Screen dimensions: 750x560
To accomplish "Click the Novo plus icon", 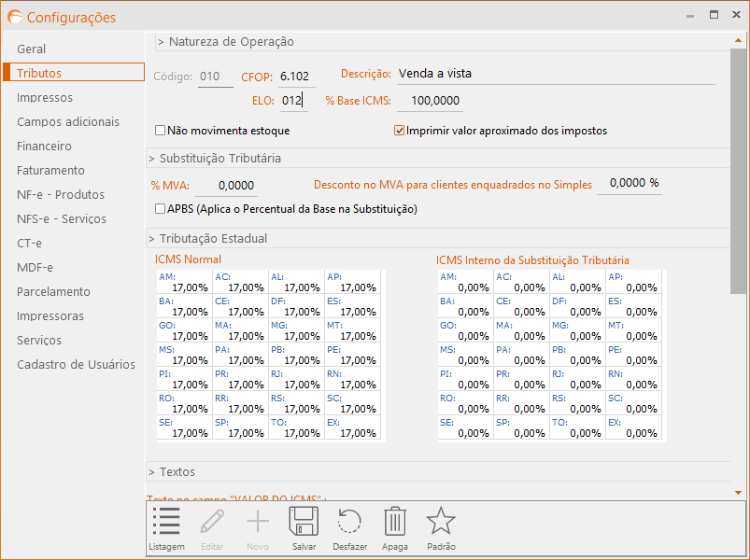I will click(x=257, y=523).
